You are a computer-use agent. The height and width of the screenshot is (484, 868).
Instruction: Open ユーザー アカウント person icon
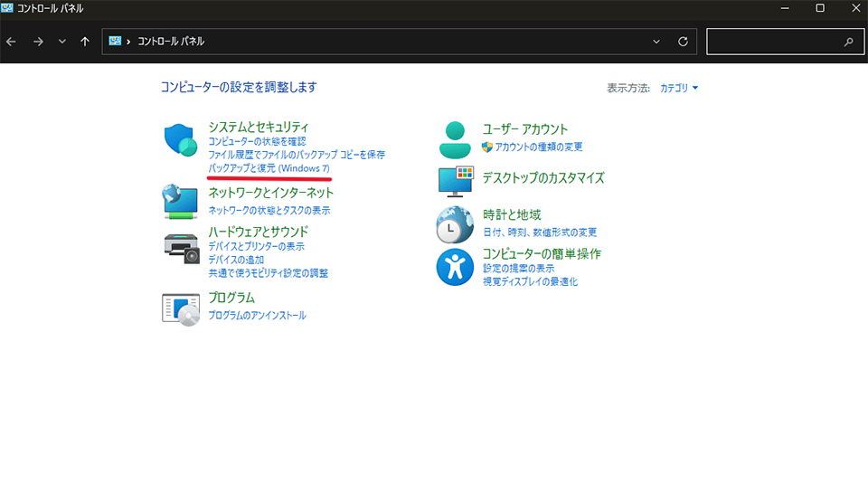[x=455, y=139]
